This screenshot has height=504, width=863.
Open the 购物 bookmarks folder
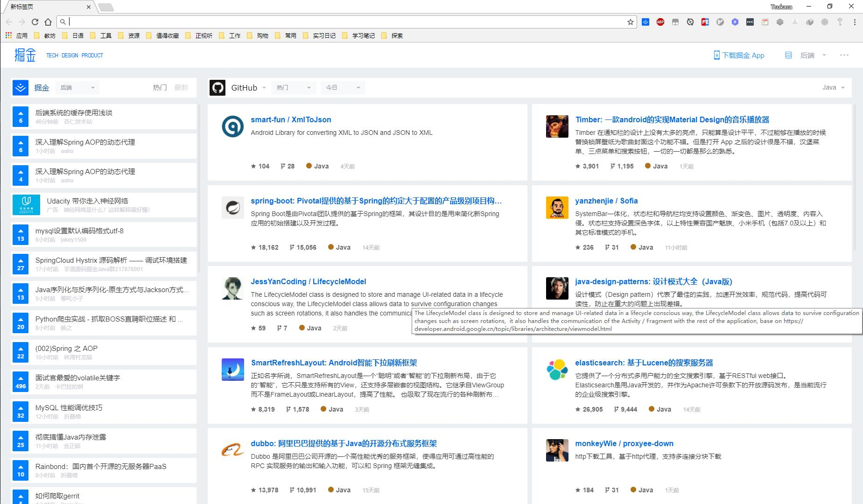pyautogui.click(x=258, y=35)
